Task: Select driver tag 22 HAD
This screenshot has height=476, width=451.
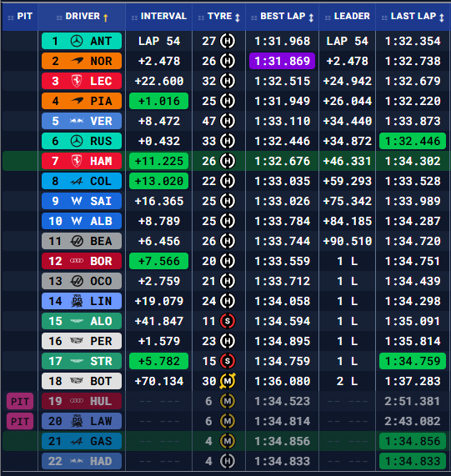Action: tap(82, 461)
